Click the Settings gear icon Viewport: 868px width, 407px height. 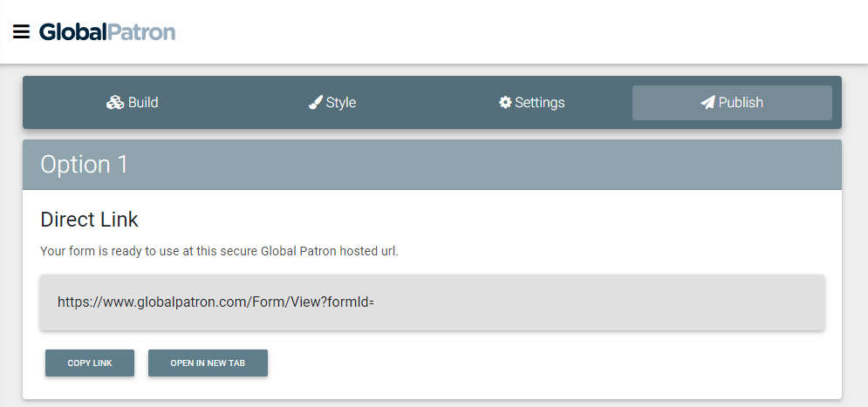(x=505, y=103)
